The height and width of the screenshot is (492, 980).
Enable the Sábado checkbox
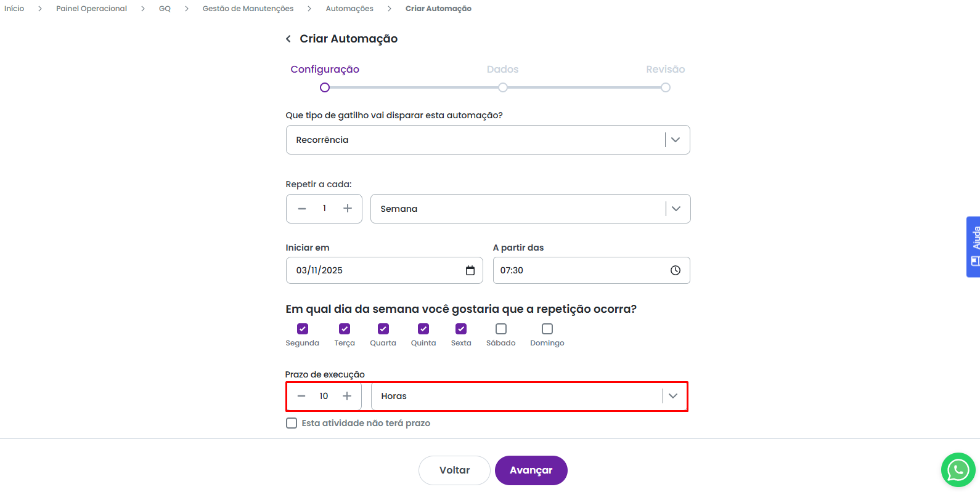point(501,329)
